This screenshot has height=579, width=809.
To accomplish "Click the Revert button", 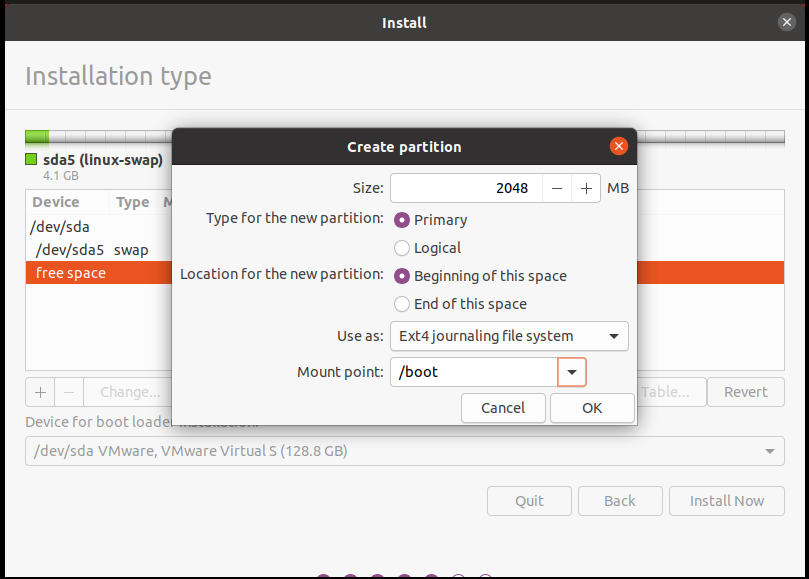I will [x=745, y=392].
